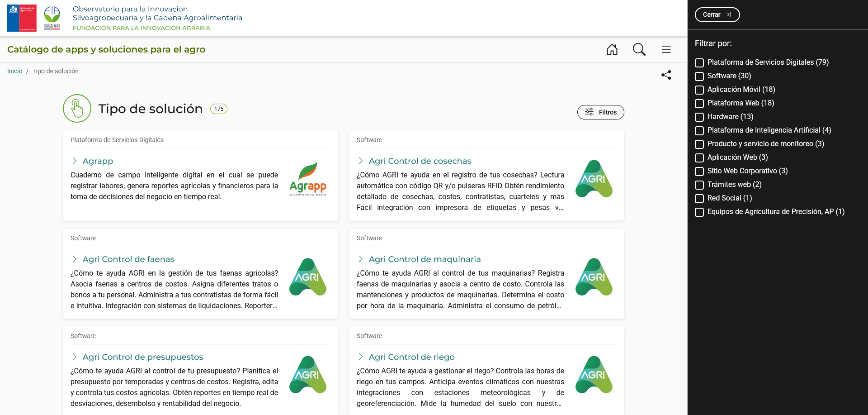Click 'Plataforma de Servicios Digitales' card label
Screen dimensions: 868x415
(x=117, y=140)
